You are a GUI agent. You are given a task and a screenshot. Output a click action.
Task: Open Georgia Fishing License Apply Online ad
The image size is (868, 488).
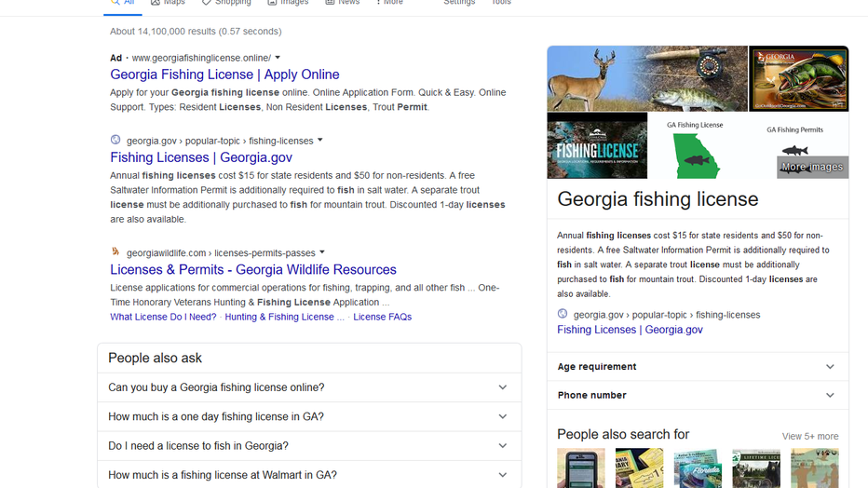tap(224, 75)
